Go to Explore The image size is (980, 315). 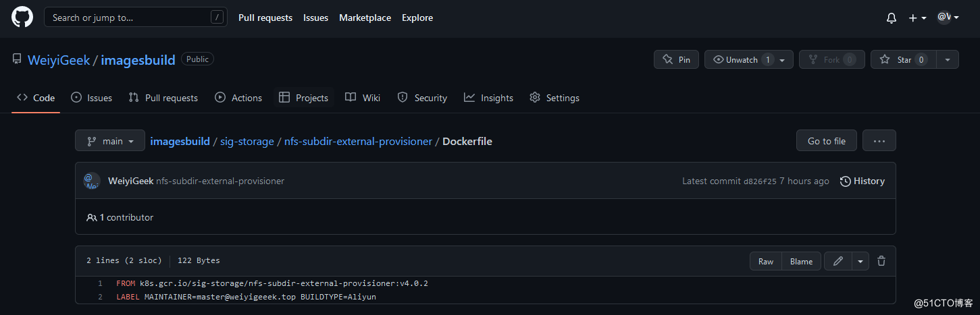[x=417, y=18]
